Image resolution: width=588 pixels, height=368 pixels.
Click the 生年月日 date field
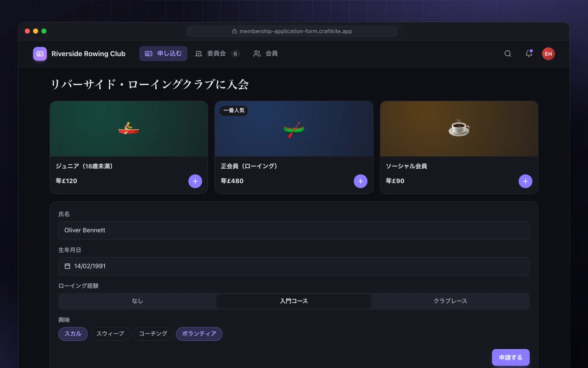[x=294, y=266]
